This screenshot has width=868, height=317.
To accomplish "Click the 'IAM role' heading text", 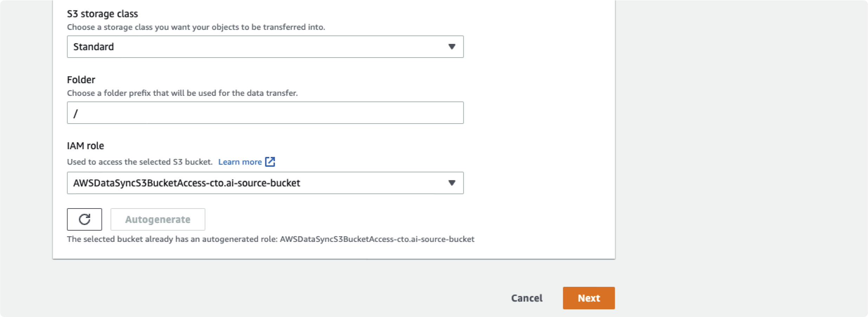I will pos(85,146).
